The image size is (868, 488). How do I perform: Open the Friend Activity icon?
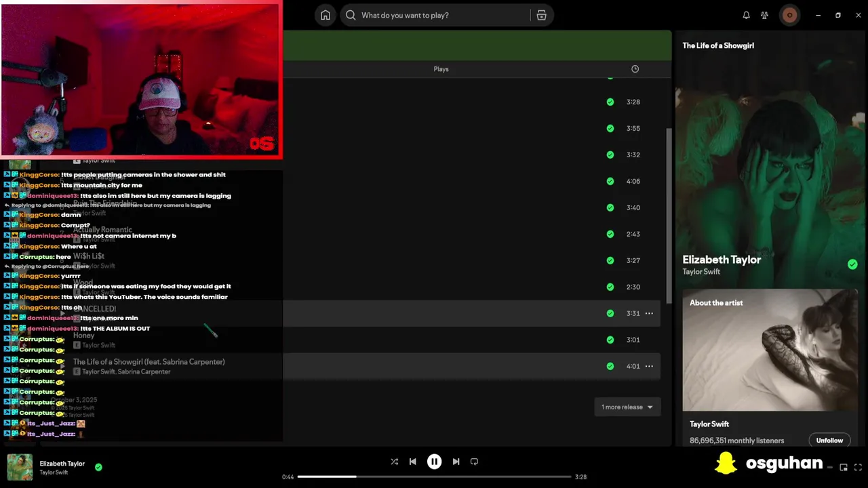coord(764,15)
